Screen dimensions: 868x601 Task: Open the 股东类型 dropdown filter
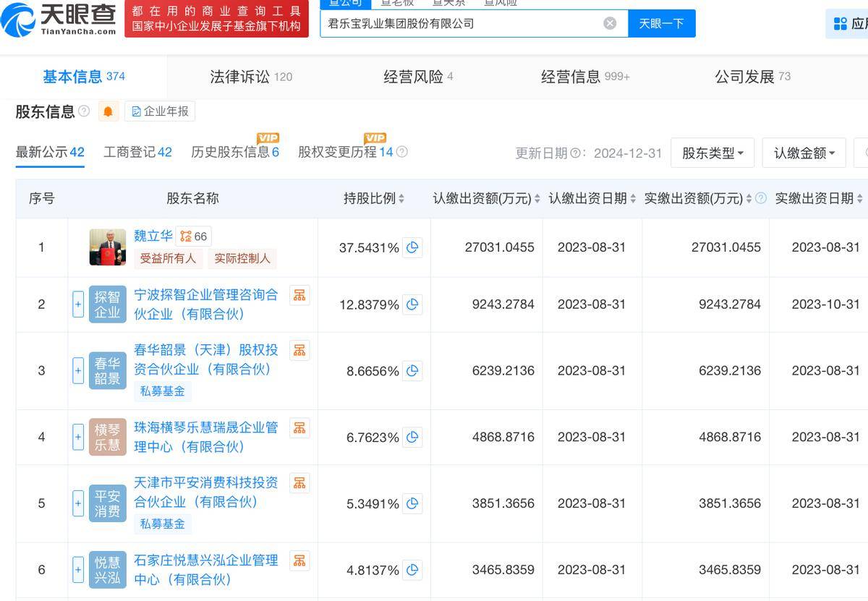[x=712, y=153]
